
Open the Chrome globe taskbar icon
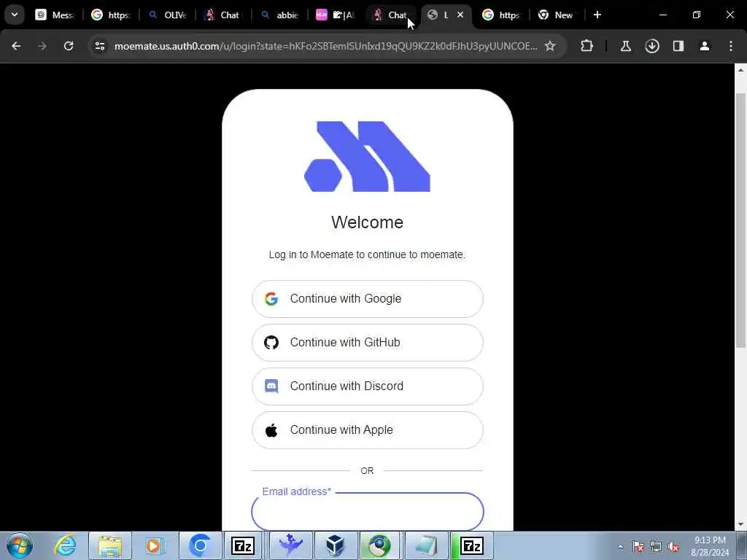pos(379,545)
